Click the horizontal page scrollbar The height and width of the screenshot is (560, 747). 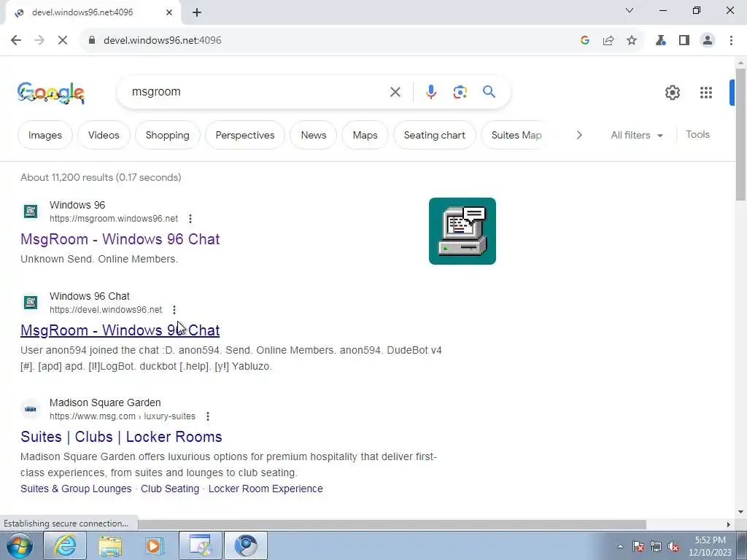[392, 524]
